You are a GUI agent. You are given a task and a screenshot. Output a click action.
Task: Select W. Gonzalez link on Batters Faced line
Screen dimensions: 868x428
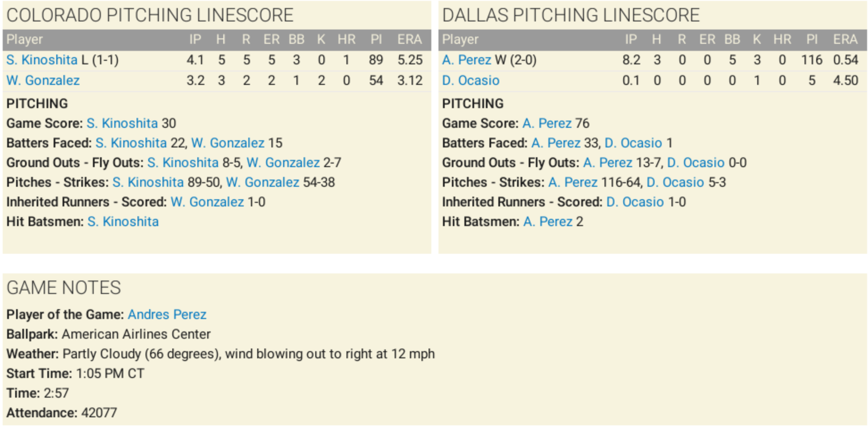228,143
